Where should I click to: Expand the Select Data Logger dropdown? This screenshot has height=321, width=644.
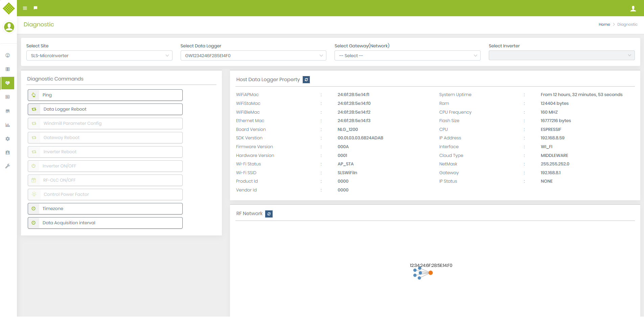253,55
